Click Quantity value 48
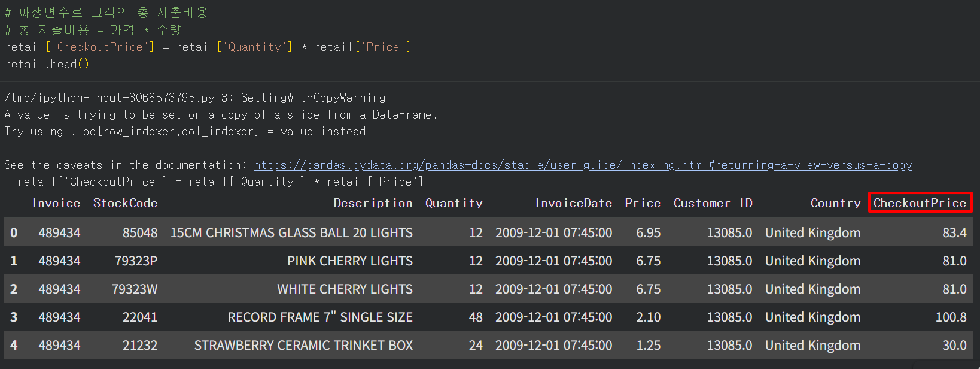The width and height of the screenshot is (980, 369). [x=476, y=317]
